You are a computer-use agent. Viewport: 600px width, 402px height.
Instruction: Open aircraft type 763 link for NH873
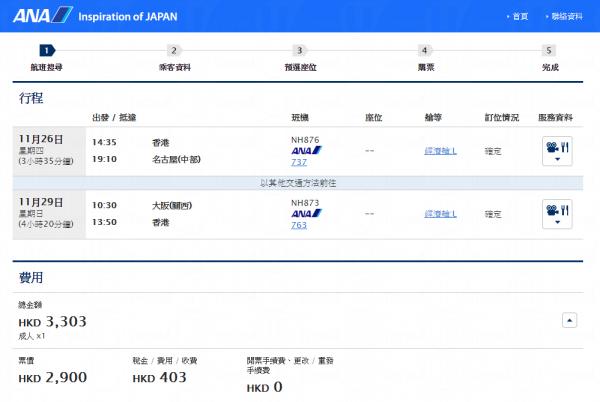coord(299,225)
